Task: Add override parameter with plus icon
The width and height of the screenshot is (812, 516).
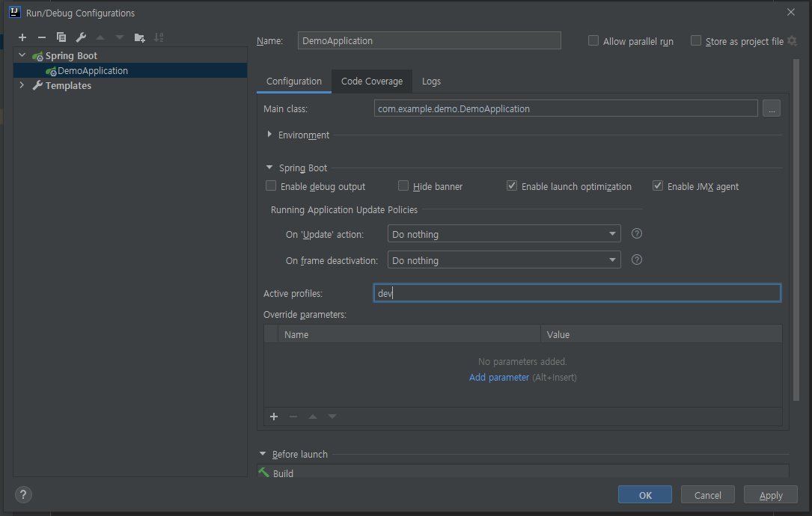Action: point(274,416)
